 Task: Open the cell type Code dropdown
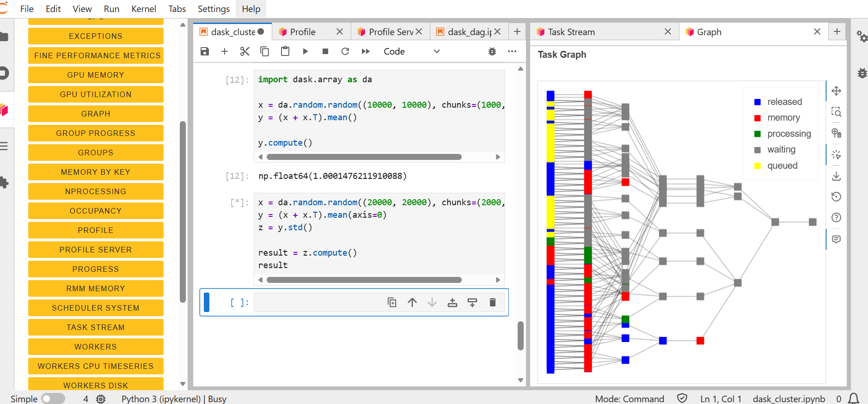[x=411, y=51]
